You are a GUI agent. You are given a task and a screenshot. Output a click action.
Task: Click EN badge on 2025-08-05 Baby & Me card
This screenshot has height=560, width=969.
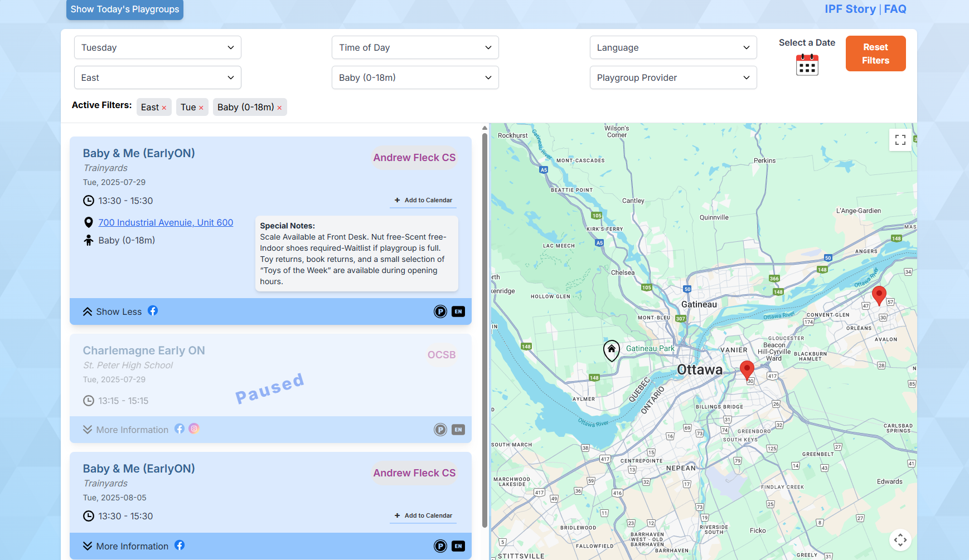[x=458, y=546]
